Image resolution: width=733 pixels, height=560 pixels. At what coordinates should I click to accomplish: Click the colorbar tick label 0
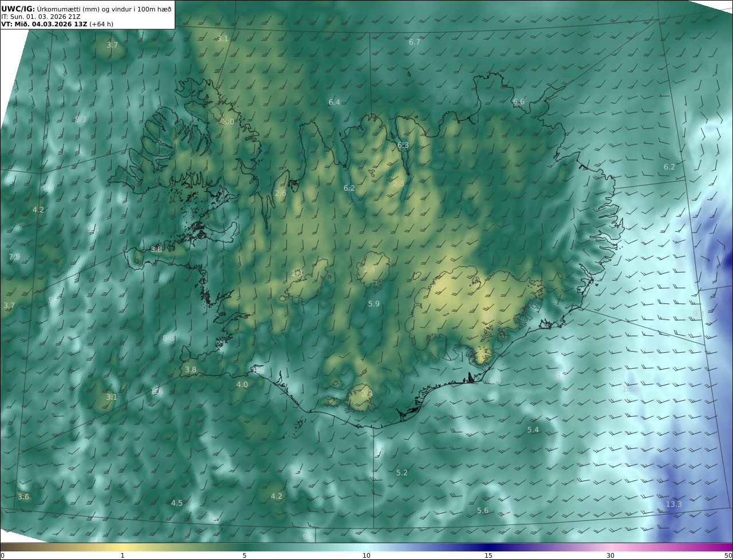tap(2, 555)
